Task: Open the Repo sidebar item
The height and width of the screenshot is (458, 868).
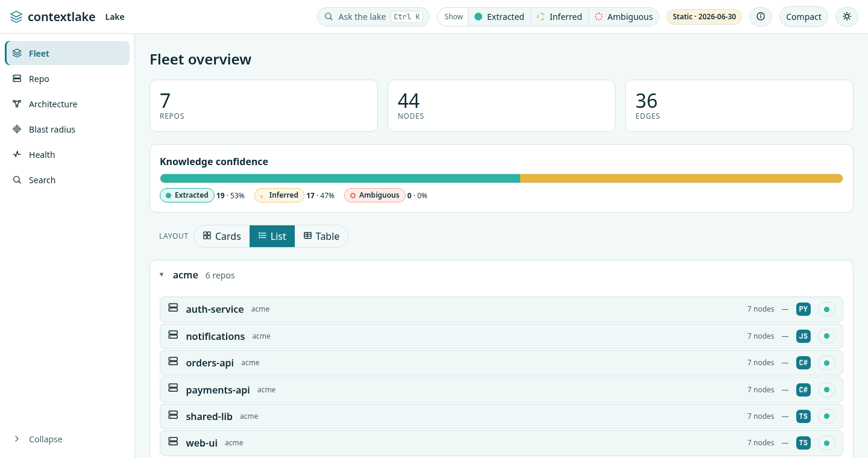Action: pyautogui.click(x=68, y=78)
